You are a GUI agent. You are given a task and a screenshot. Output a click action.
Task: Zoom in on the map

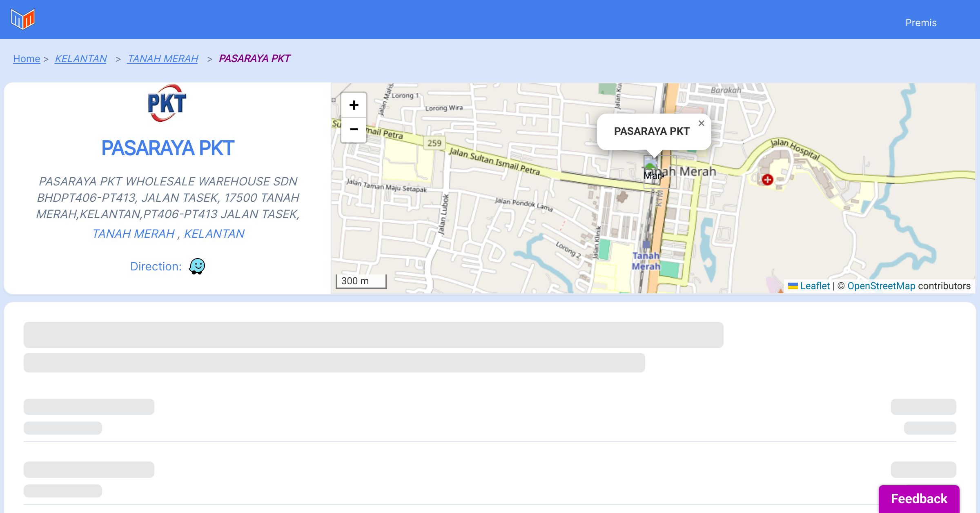coord(354,105)
